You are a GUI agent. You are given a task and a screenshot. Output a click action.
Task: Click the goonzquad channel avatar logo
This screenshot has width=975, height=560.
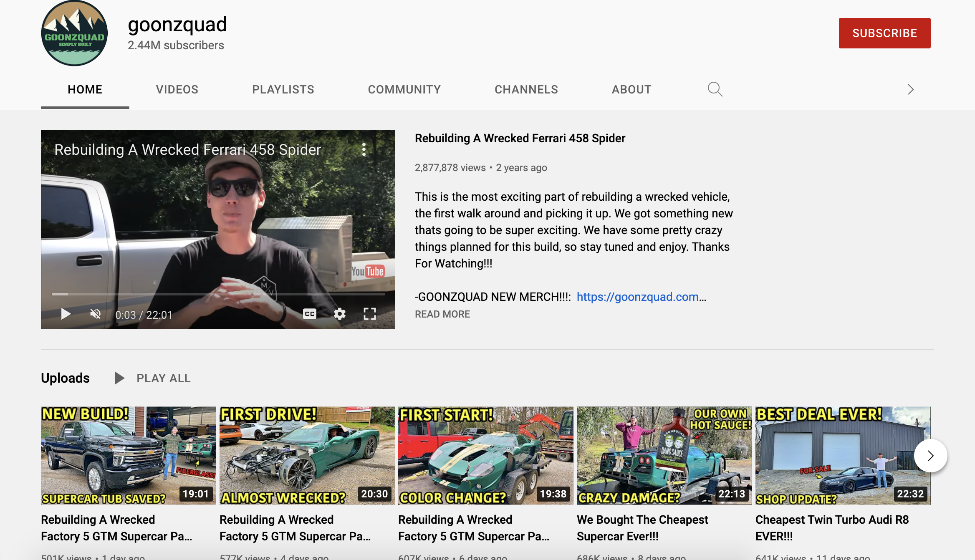pos(74,33)
